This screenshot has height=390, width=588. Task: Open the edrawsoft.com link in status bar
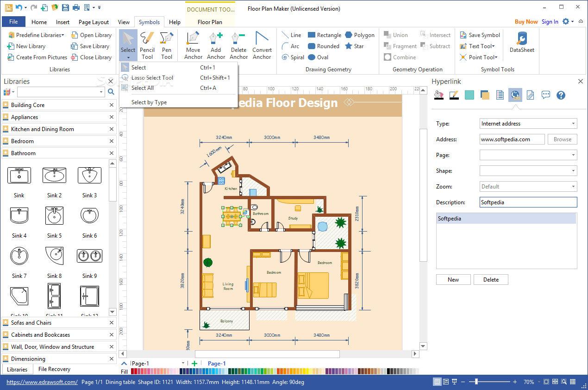tap(42, 382)
